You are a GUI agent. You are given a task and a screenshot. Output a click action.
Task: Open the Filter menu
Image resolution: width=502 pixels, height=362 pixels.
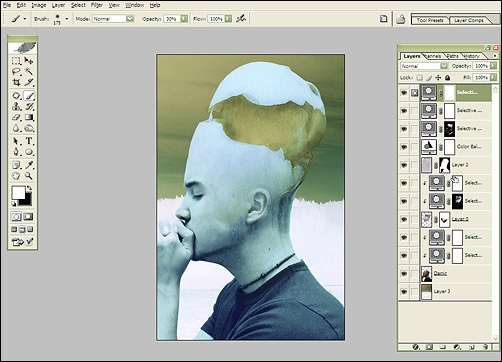97,5
